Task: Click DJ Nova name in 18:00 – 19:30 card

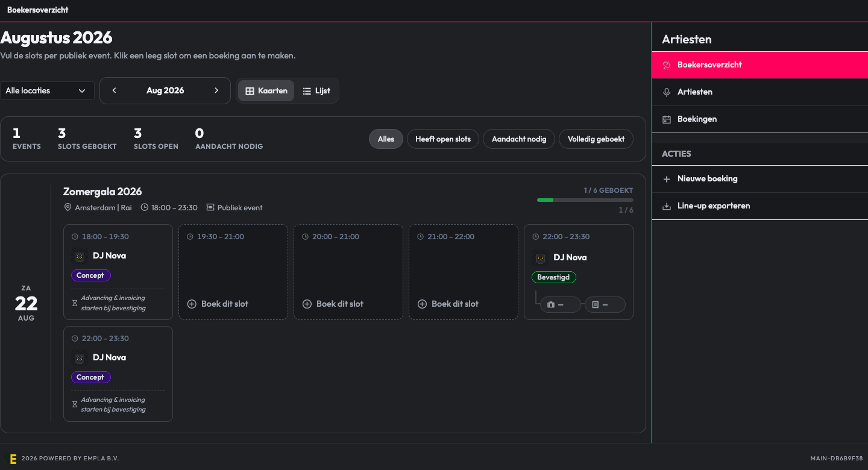Action: pyautogui.click(x=109, y=255)
